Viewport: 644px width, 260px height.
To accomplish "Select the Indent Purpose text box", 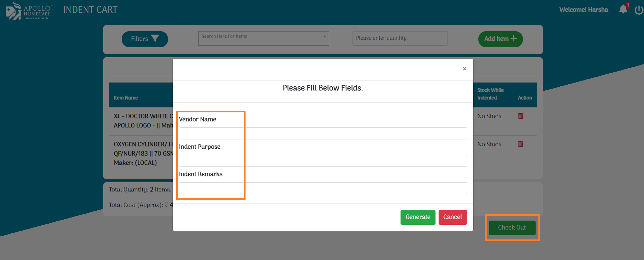I will [323, 161].
